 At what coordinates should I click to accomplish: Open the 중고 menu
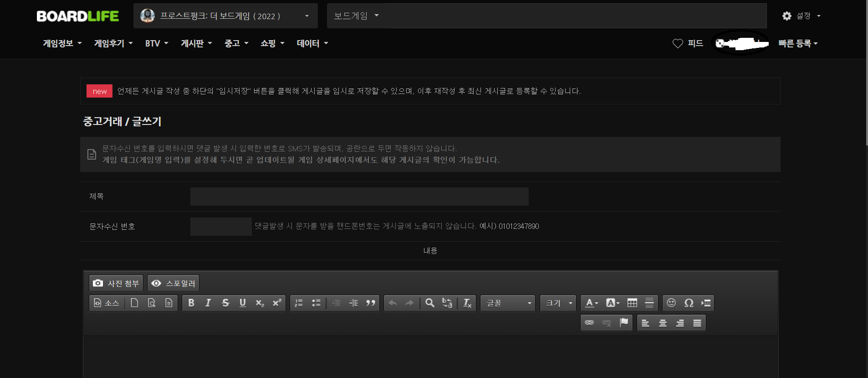[x=236, y=43]
